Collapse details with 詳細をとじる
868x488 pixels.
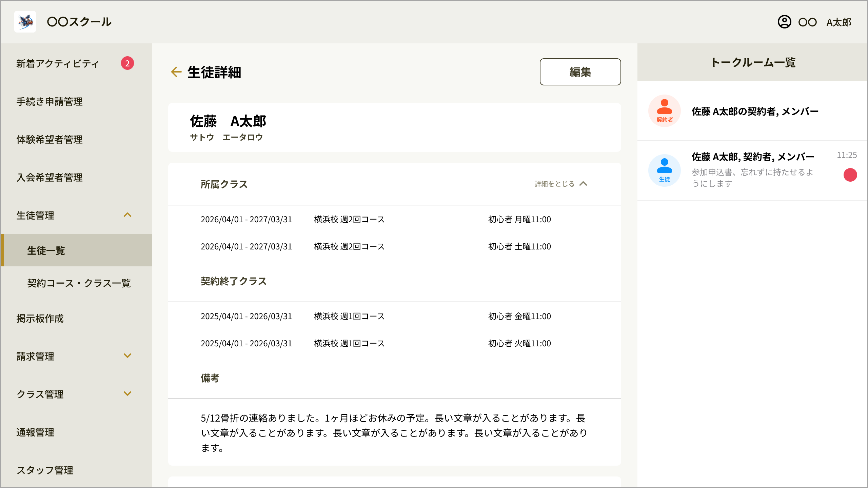(x=561, y=184)
